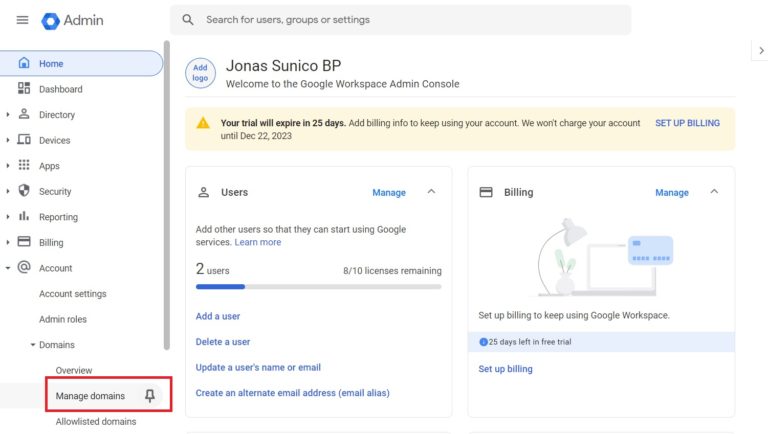
Task: Click Update a user's name or email
Action: tap(258, 367)
